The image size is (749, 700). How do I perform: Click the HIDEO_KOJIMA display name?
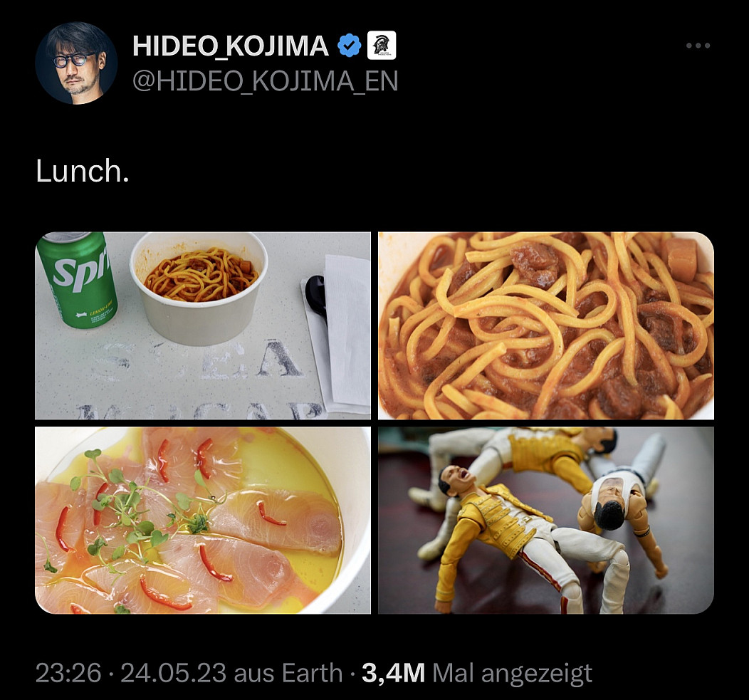pos(230,46)
